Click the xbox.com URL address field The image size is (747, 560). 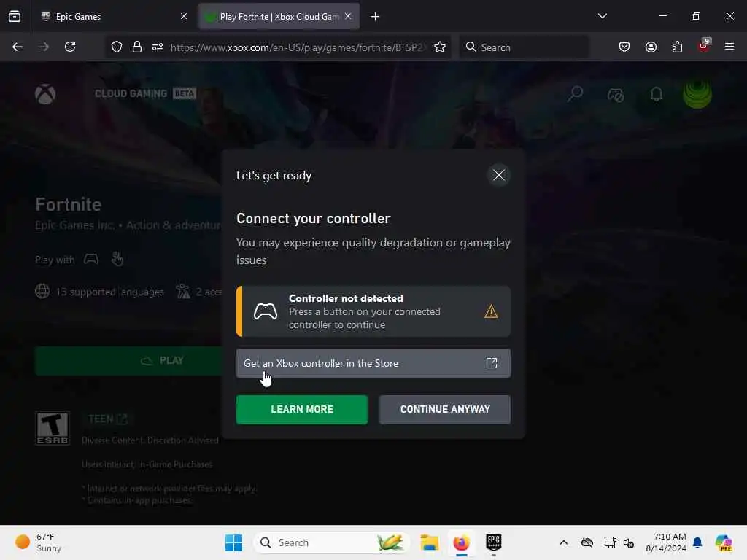pos(297,47)
